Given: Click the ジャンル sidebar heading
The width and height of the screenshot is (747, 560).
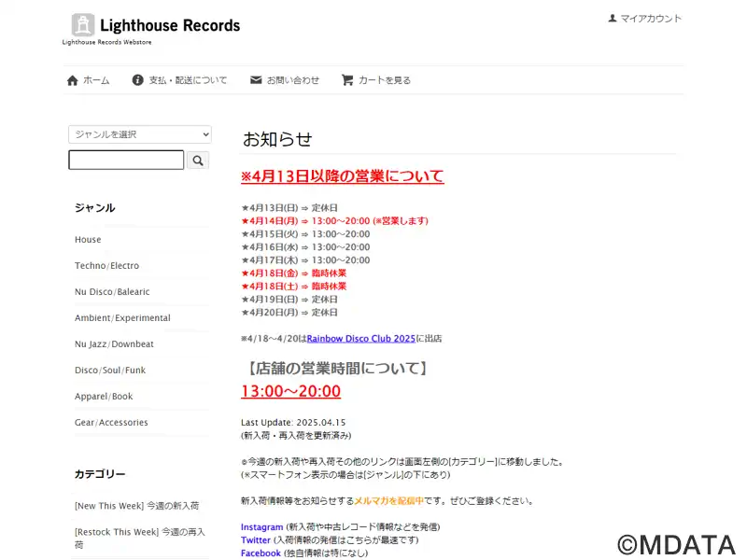Looking at the screenshot, I should (x=95, y=208).
